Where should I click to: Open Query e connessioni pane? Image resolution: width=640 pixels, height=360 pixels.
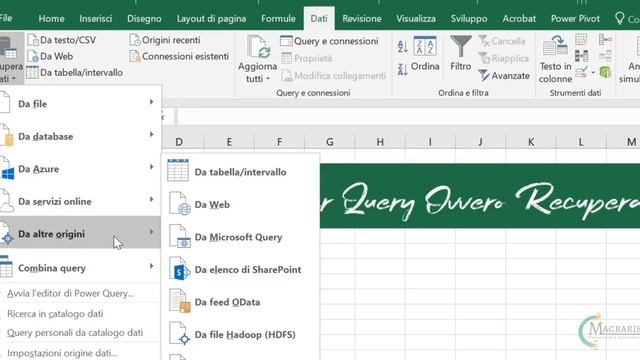(x=329, y=41)
